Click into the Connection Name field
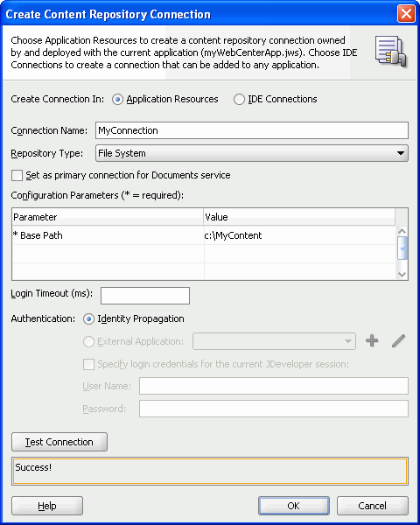The width and height of the screenshot is (420, 525). (252, 130)
